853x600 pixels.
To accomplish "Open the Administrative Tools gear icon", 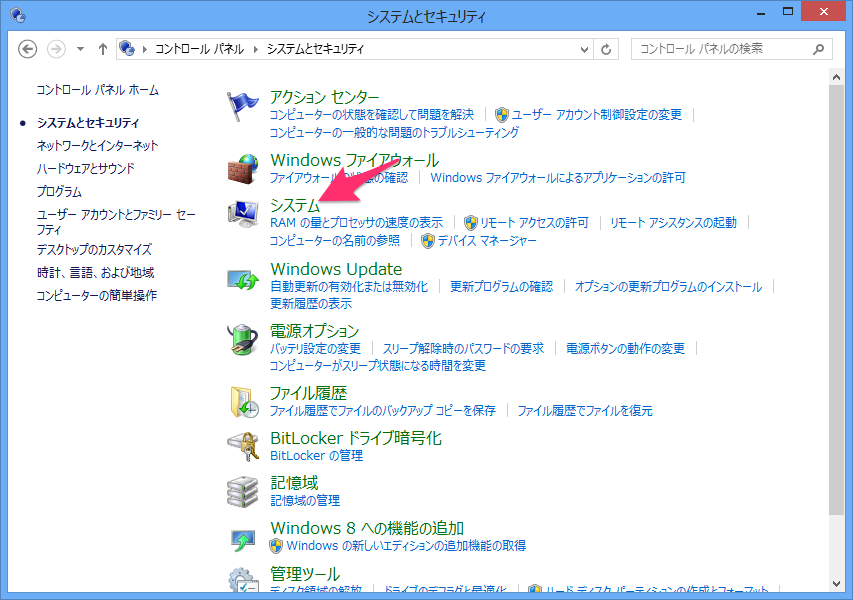I will point(243,580).
